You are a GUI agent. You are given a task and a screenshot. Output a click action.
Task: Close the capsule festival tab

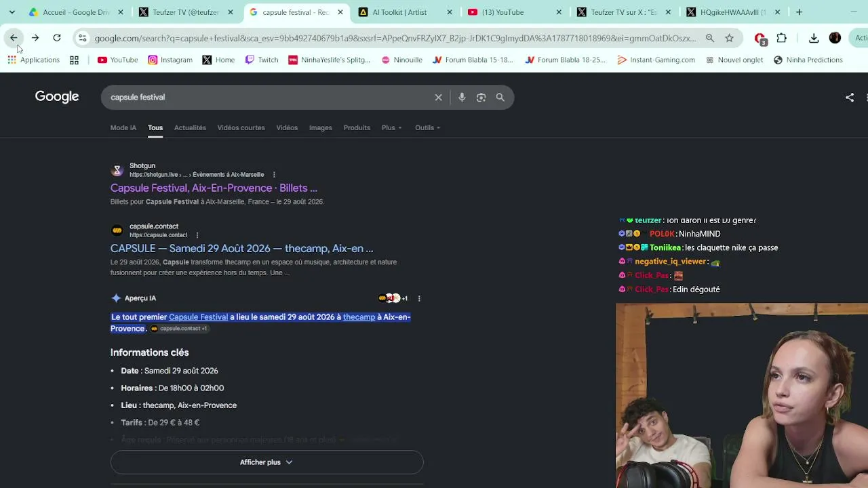[x=340, y=12]
